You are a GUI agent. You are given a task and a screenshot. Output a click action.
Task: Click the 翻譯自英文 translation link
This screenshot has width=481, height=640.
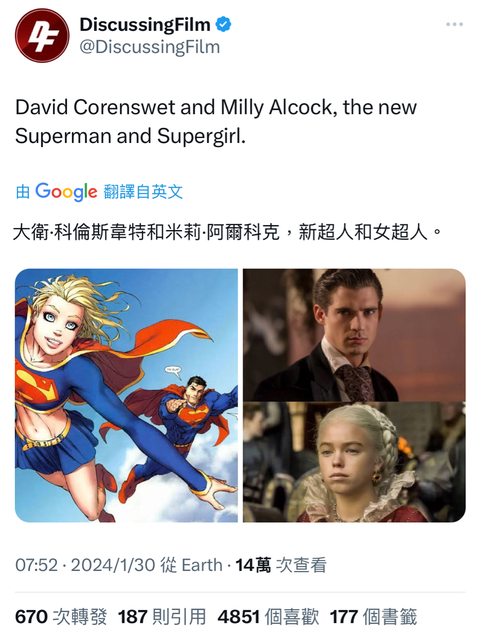143,191
